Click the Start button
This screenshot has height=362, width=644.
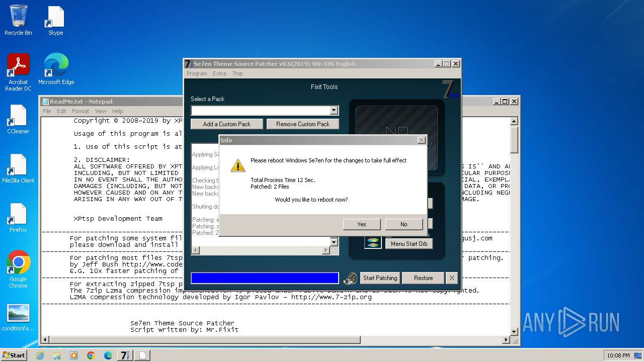(14, 355)
